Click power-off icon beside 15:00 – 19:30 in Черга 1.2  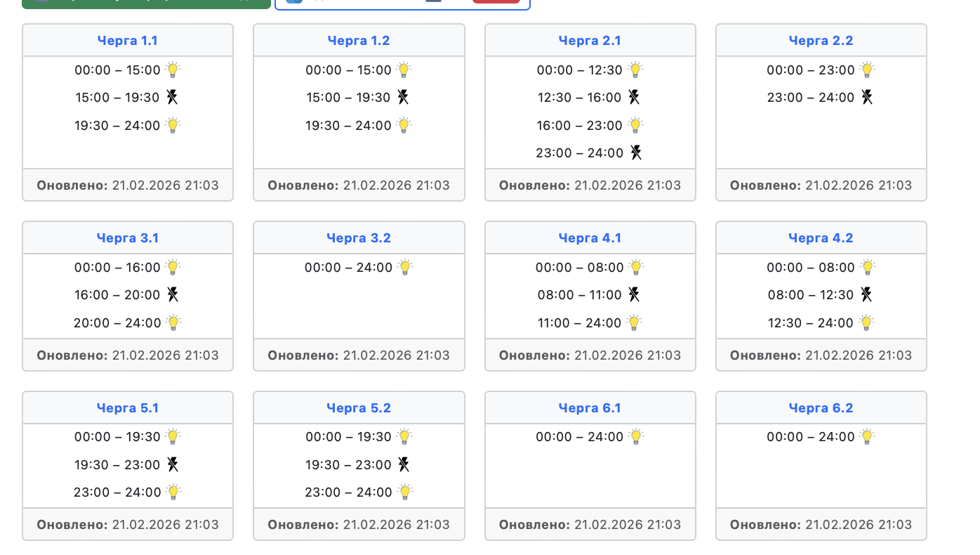[x=403, y=97]
